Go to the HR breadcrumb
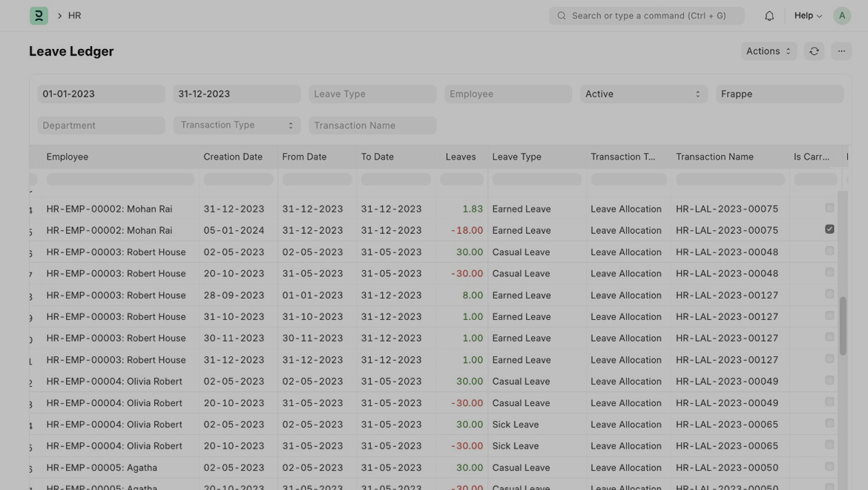 [x=75, y=16]
